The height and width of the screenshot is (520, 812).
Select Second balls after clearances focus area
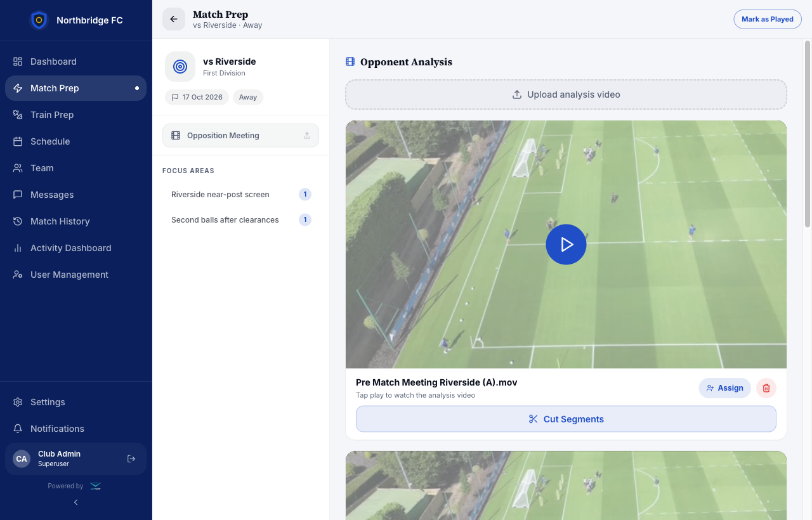[x=240, y=220]
